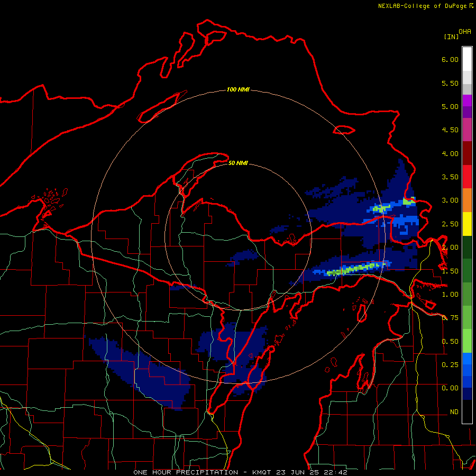
Task: Select the 0.50 legend value
Action: (x=450, y=342)
